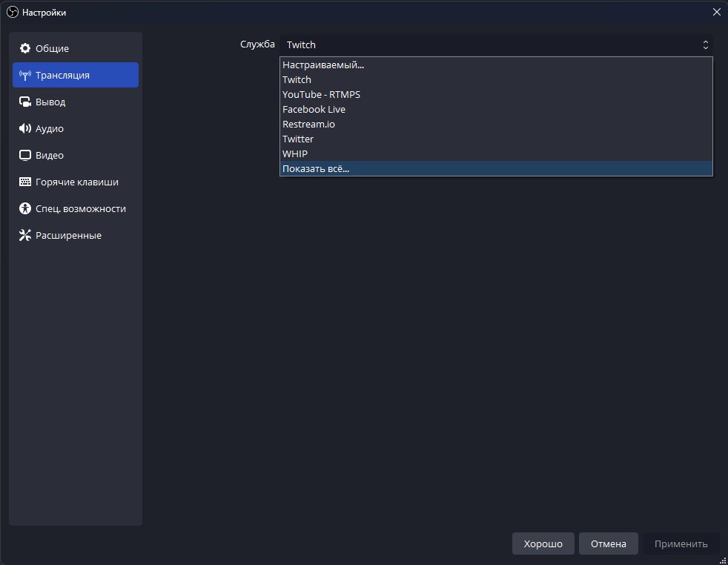Screen dimensions: 728x565
Task: Close the Настройки window
Action: click(716, 12)
